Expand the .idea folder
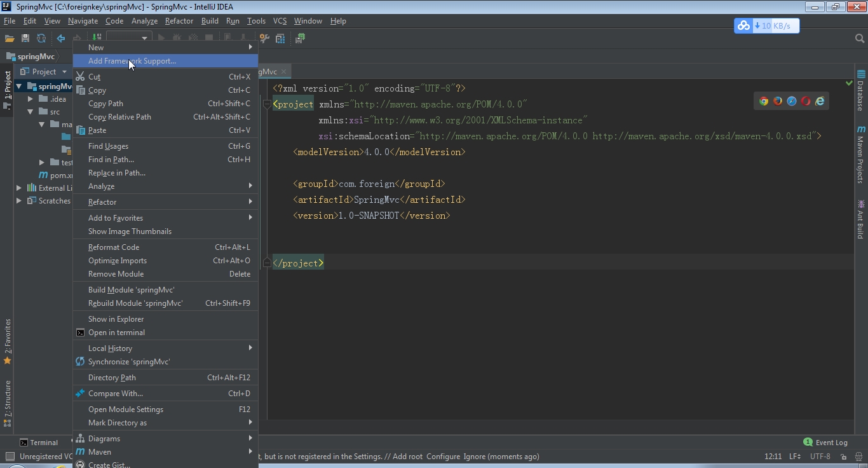868x468 pixels. tap(31, 99)
